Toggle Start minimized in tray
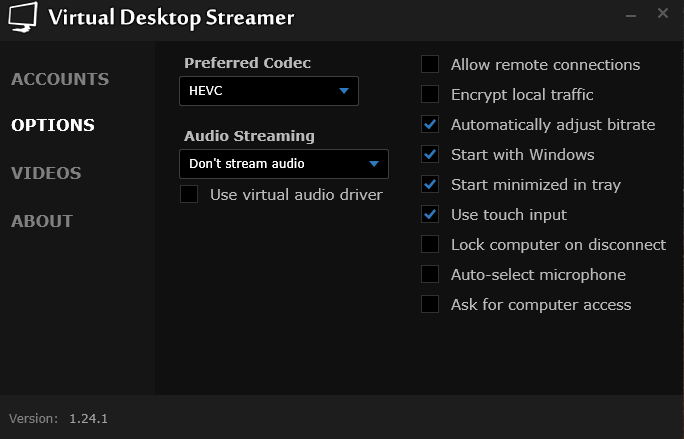The height and width of the screenshot is (439, 684). click(430, 185)
